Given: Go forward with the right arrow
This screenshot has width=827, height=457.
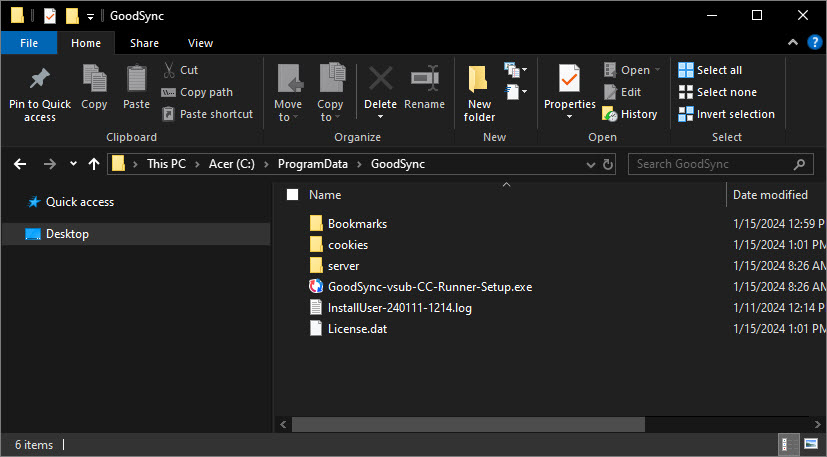Looking at the screenshot, I should click(50, 164).
